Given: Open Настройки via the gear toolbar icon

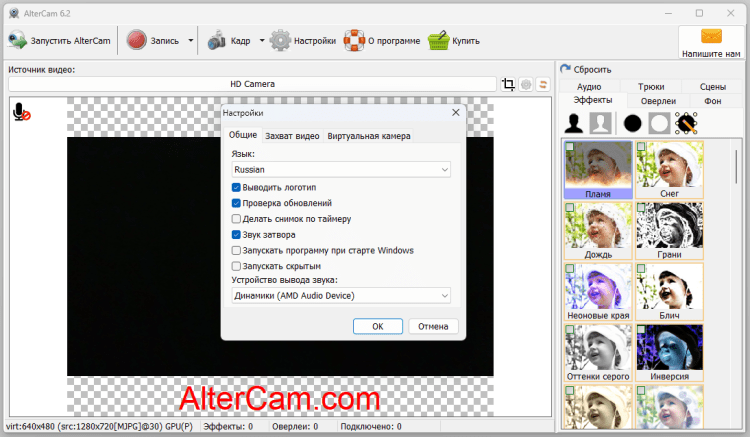Looking at the screenshot, I should click(x=280, y=40).
